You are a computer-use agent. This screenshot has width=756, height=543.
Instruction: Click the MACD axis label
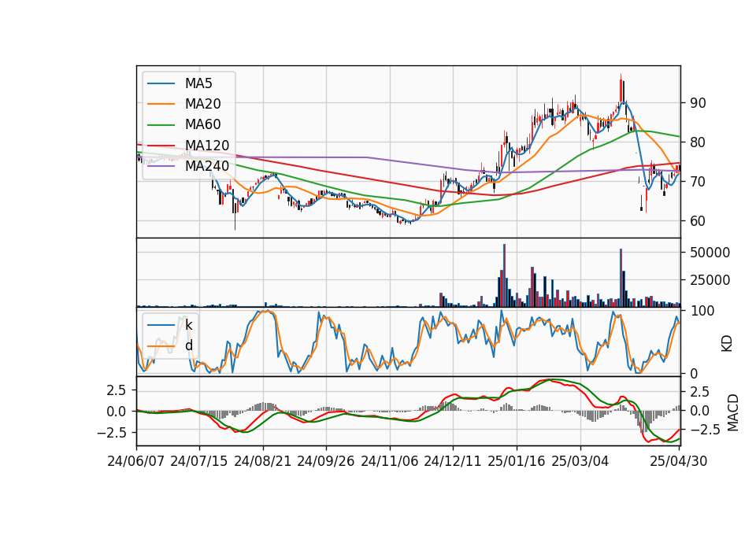coord(733,412)
